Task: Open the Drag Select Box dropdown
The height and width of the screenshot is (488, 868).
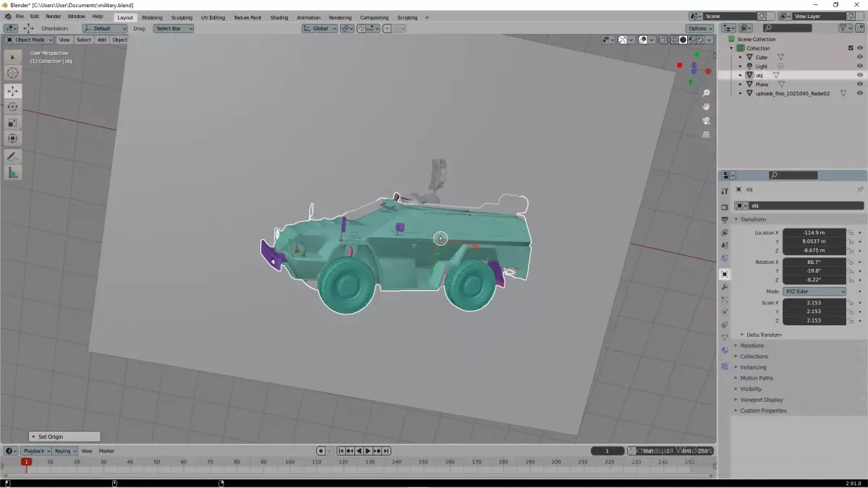Action: click(174, 28)
